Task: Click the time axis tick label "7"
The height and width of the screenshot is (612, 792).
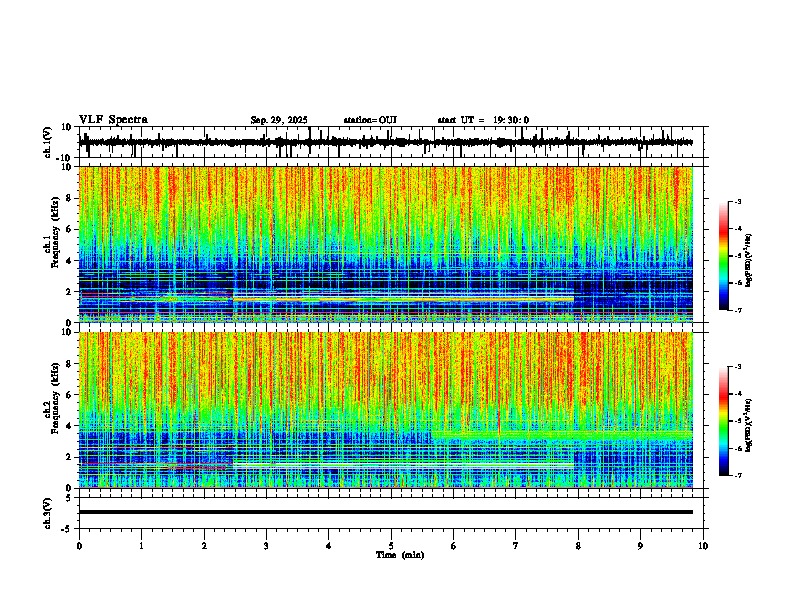Action: click(516, 546)
